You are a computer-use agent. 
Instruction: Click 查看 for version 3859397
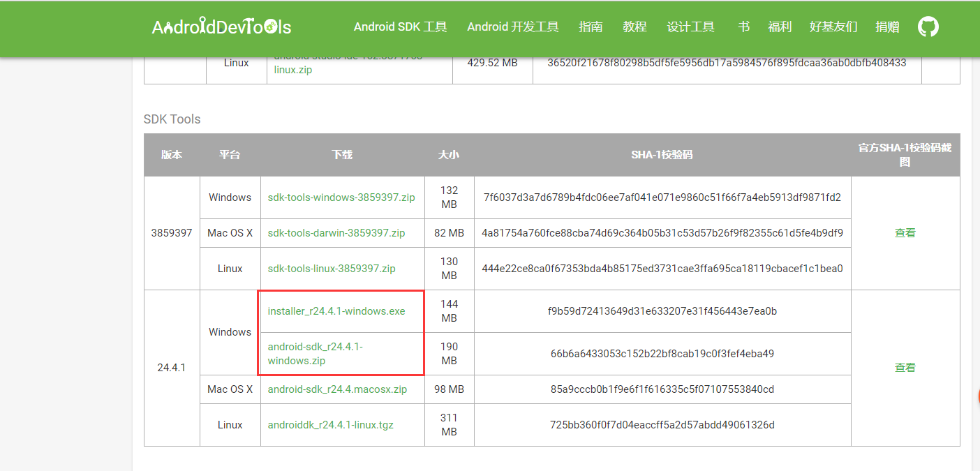point(905,233)
